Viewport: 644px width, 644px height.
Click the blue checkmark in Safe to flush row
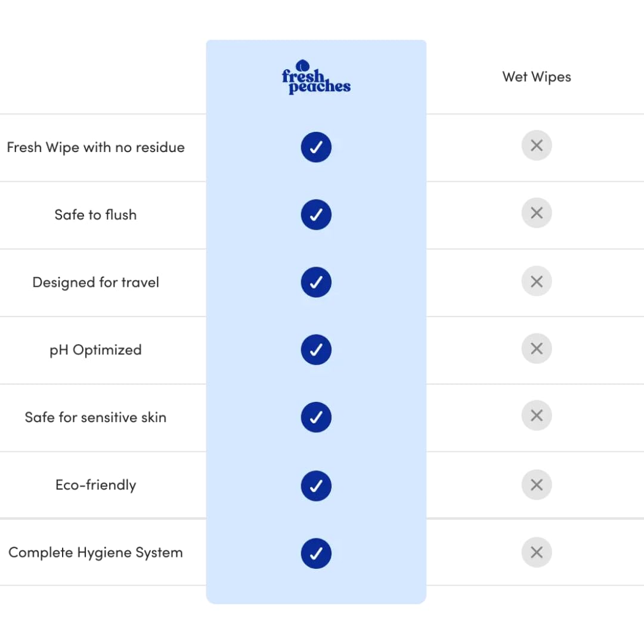point(316,215)
